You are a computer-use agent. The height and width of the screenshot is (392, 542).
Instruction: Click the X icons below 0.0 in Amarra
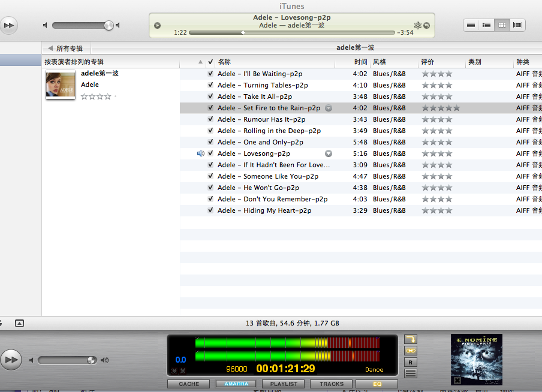point(178,371)
